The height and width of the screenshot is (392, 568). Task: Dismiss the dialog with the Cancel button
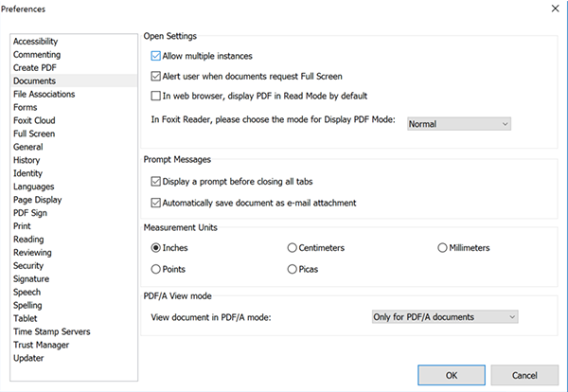click(524, 375)
